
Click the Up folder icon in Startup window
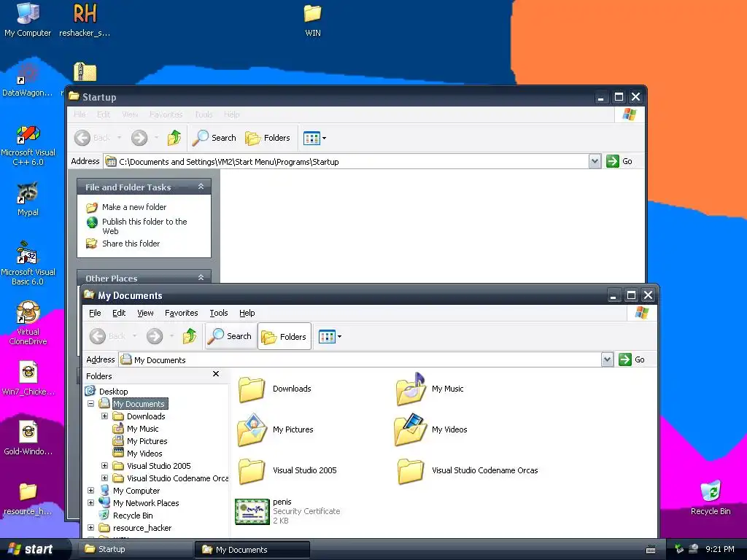click(x=174, y=138)
